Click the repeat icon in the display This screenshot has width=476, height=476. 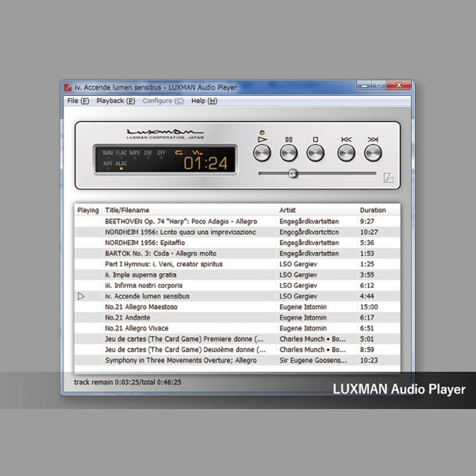[179, 152]
